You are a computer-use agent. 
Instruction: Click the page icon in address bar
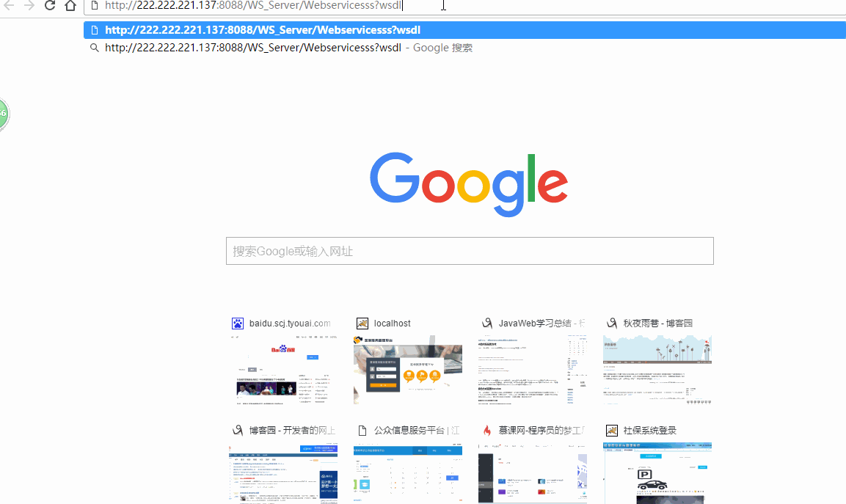click(95, 5)
